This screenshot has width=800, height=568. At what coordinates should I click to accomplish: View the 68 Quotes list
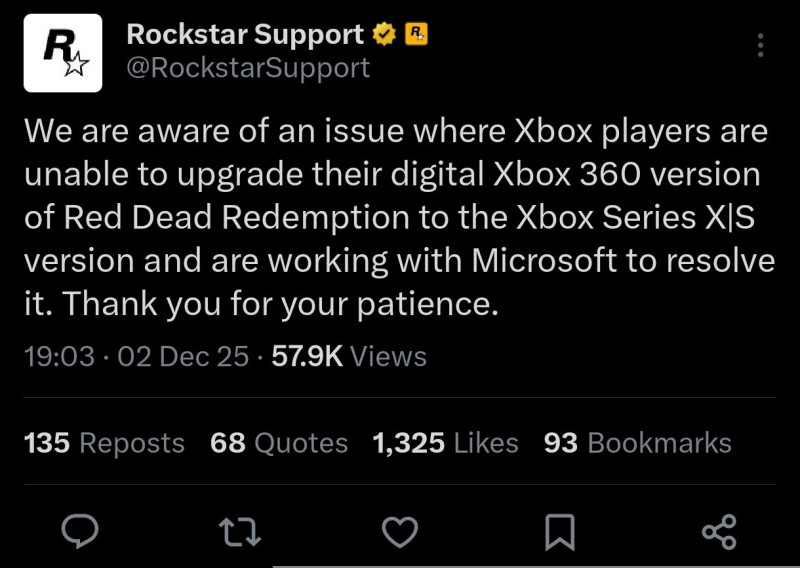tap(279, 443)
